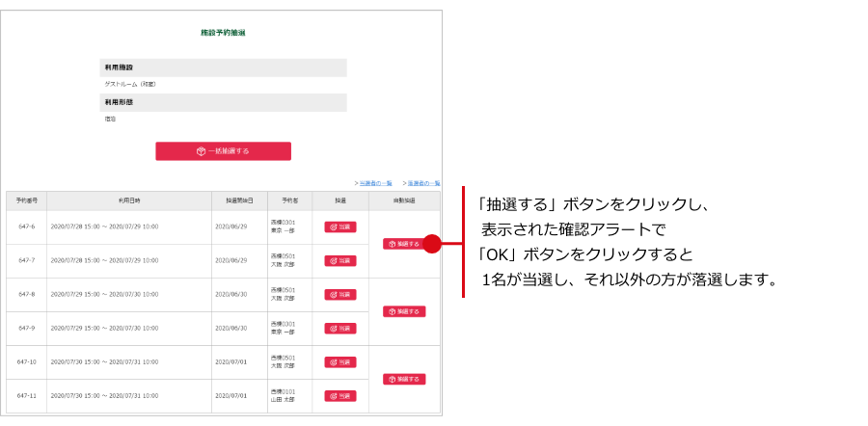Click the box icon on 一括抽選する button

coord(201,151)
